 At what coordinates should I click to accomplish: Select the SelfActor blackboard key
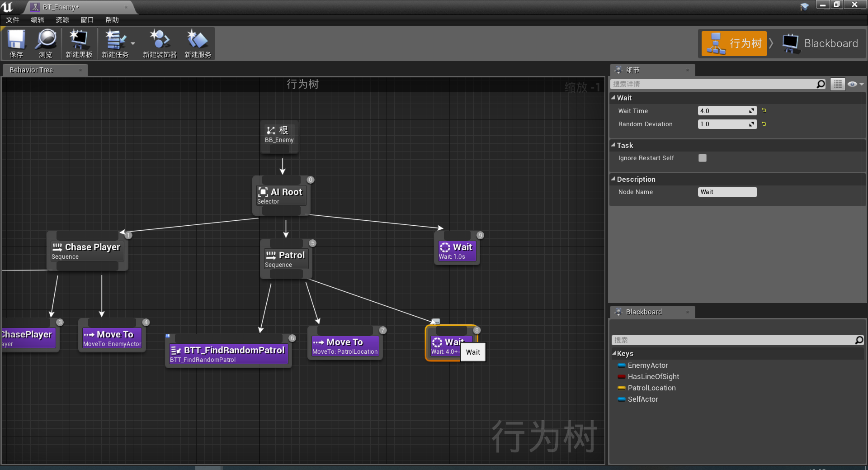643,399
